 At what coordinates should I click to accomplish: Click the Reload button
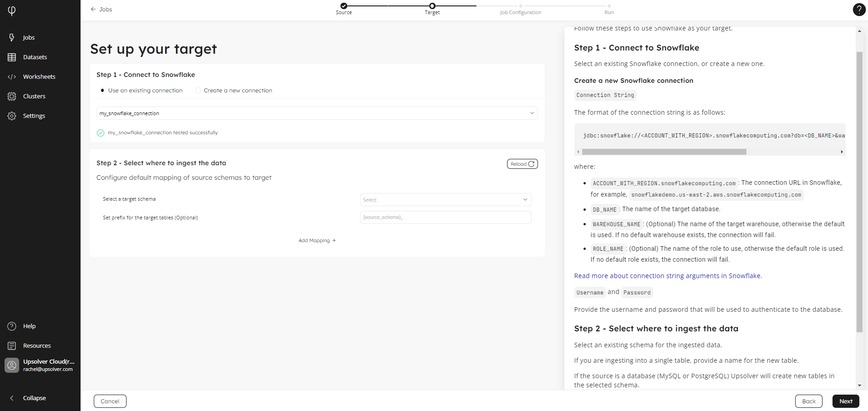[x=522, y=164]
